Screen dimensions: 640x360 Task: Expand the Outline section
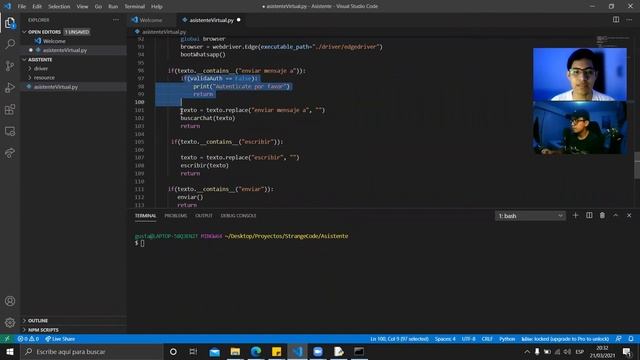point(74,320)
